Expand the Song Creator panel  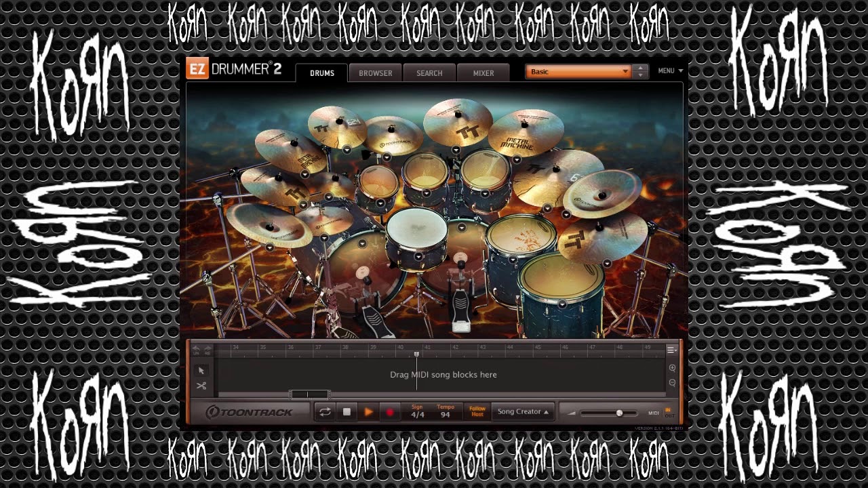pos(523,411)
